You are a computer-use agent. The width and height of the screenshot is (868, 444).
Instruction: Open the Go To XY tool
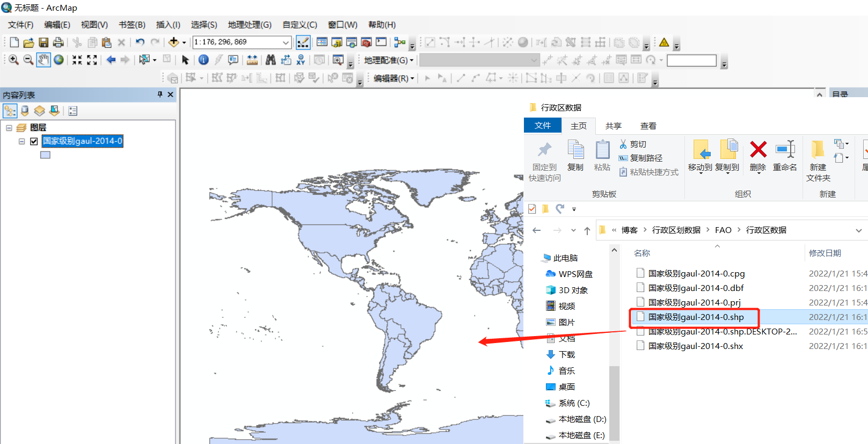coord(301,60)
